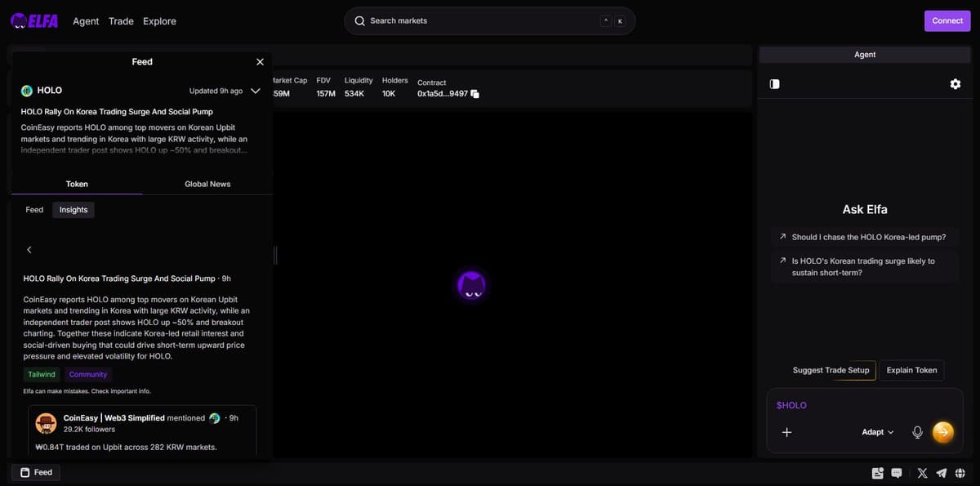Click the Tailwind tag
980x486 pixels.
pyautogui.click(x=42, y=375)
